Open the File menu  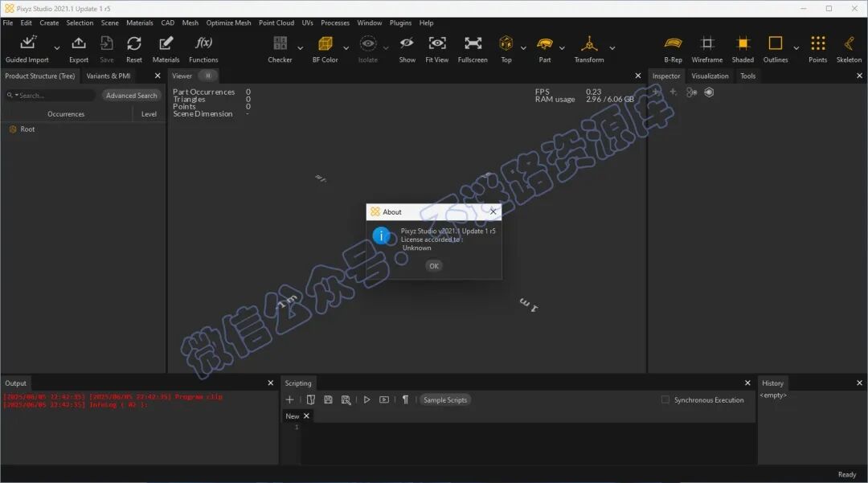(x=8, y=23)
